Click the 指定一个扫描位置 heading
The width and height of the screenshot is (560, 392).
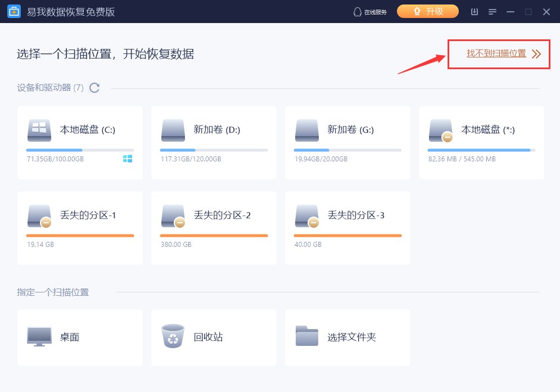[x=53, y=292]
